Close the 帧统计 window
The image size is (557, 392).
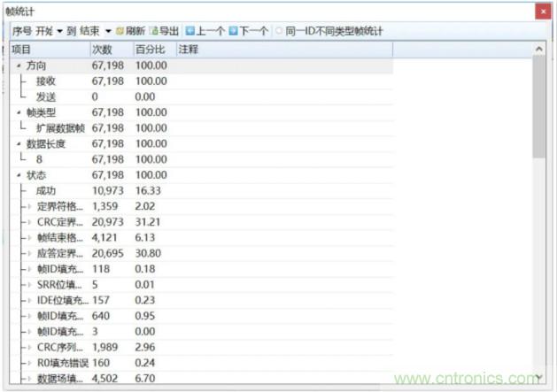541,11
